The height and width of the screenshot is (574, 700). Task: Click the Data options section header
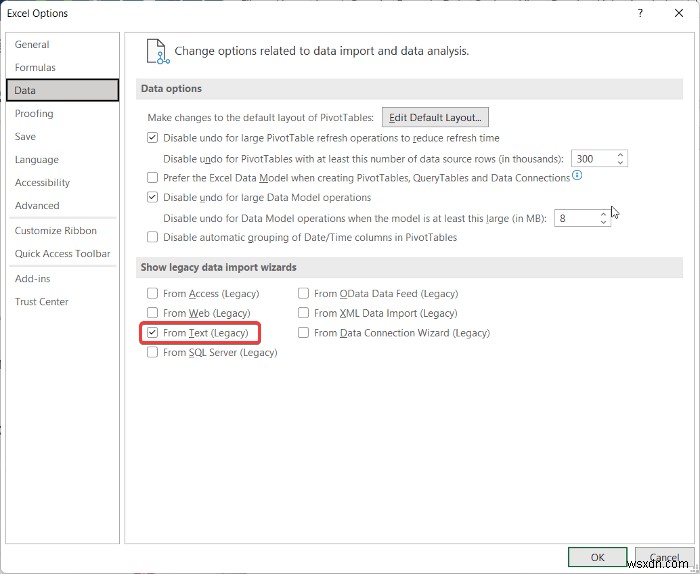409,89
